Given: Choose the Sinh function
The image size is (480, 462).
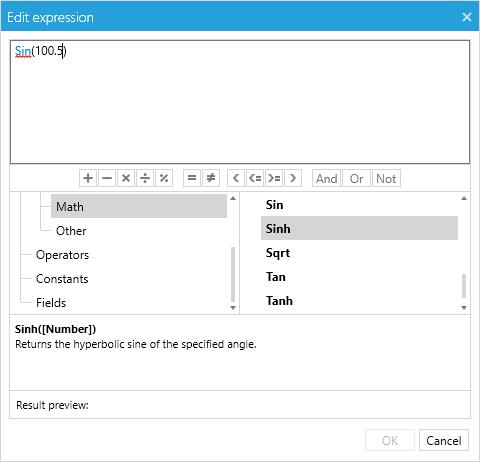Looking at the screenshot, I should (359, 228).
